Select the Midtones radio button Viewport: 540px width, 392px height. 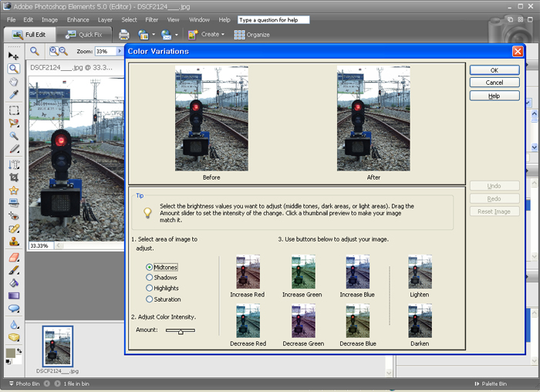[x=150, y=267]
